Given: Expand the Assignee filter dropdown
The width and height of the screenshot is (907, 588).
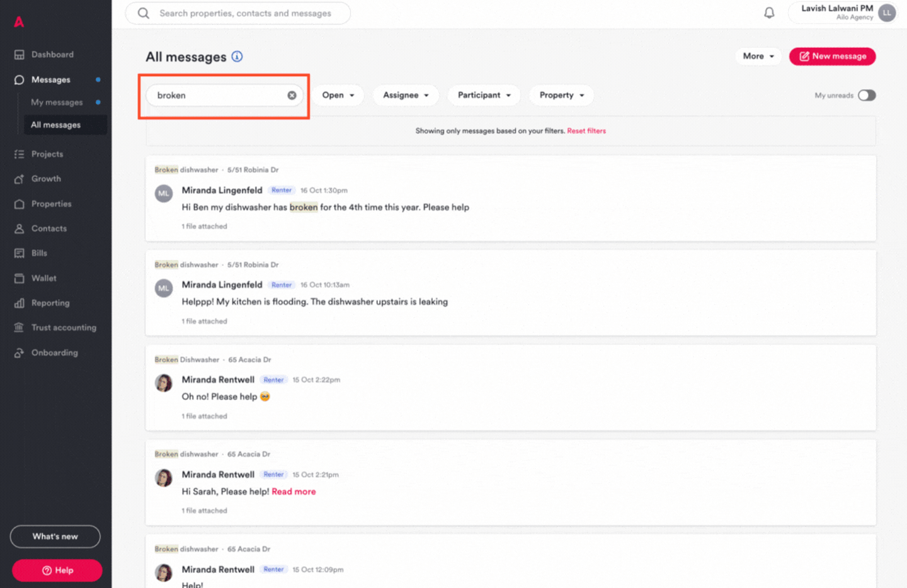Looking at the screenshot, I should coord(406,95).
